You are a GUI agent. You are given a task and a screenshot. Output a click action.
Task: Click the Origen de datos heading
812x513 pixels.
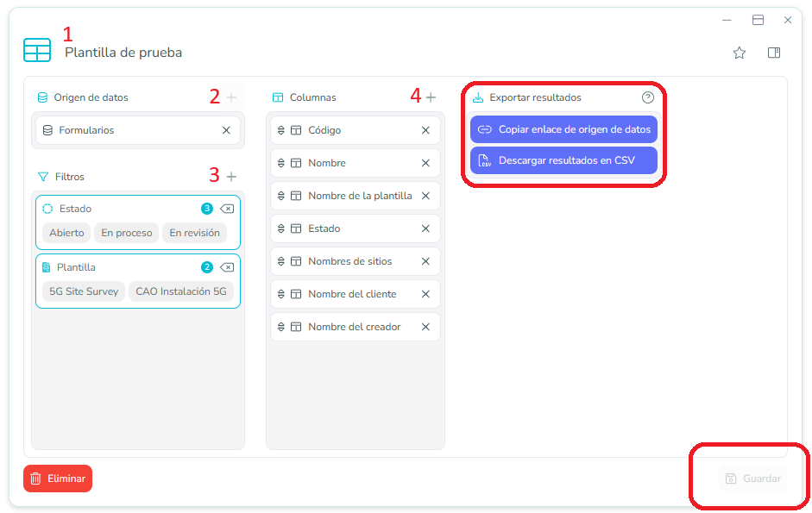[x=91, y=97]
